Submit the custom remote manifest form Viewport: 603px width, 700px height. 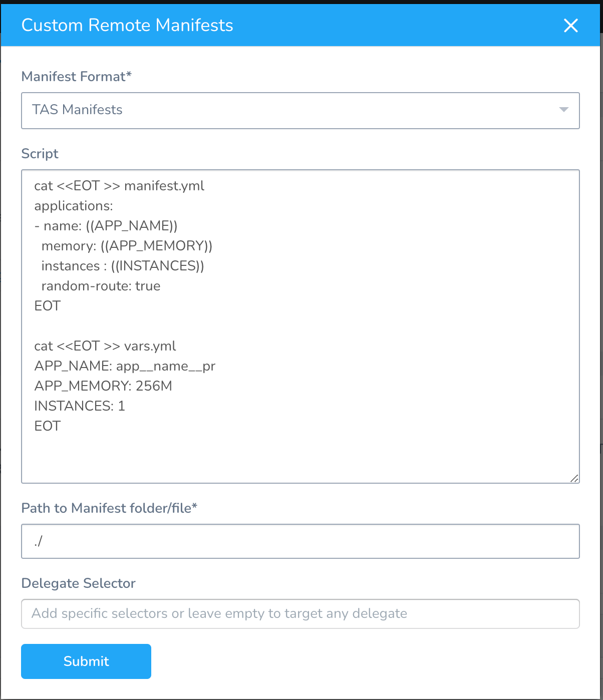click(x=86, y=661)
